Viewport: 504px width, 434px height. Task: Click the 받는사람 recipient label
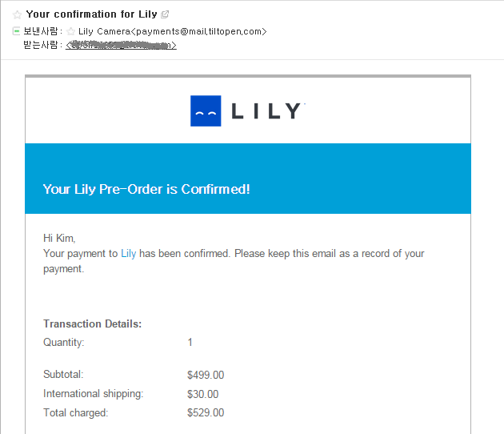click(42, 45)
